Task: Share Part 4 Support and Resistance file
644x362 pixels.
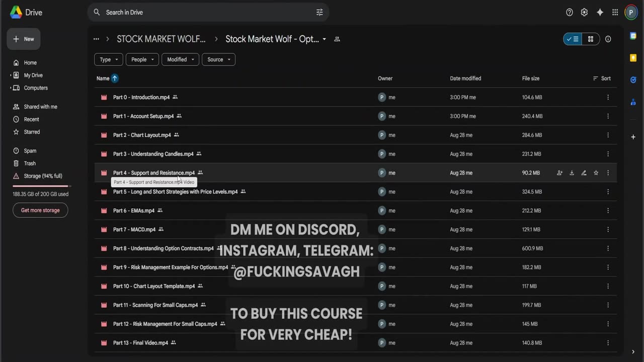Action: (559, 173)
